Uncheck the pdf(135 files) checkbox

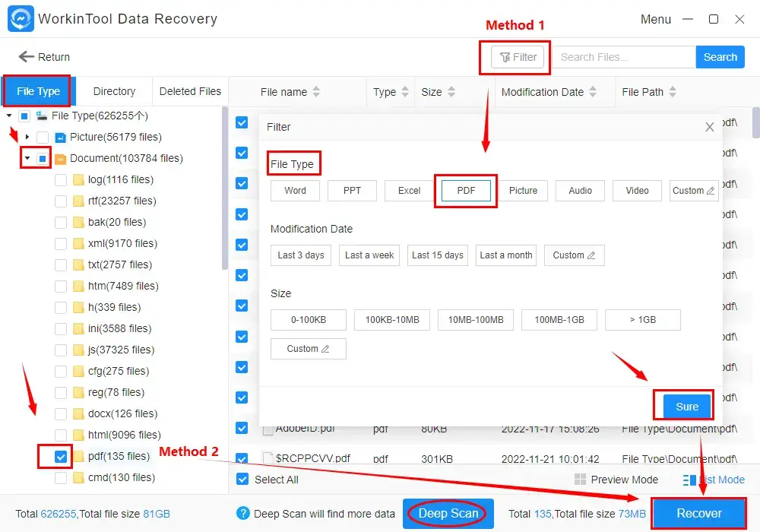[x=61, y=457]
